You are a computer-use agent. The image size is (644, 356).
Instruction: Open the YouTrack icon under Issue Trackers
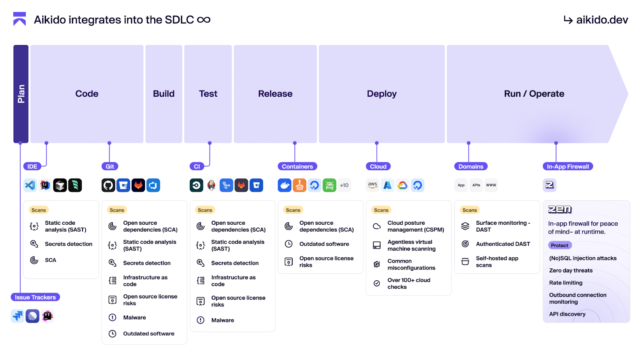[47, 316]
